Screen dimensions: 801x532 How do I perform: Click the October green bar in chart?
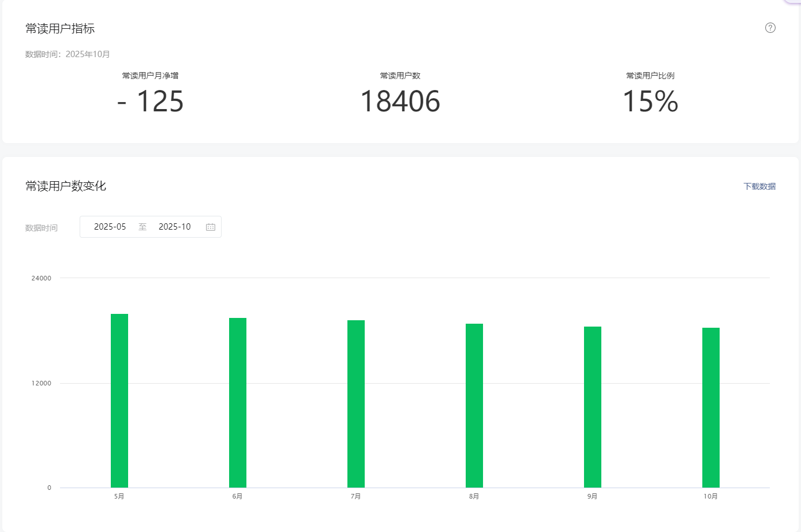[x=711, y=407]
